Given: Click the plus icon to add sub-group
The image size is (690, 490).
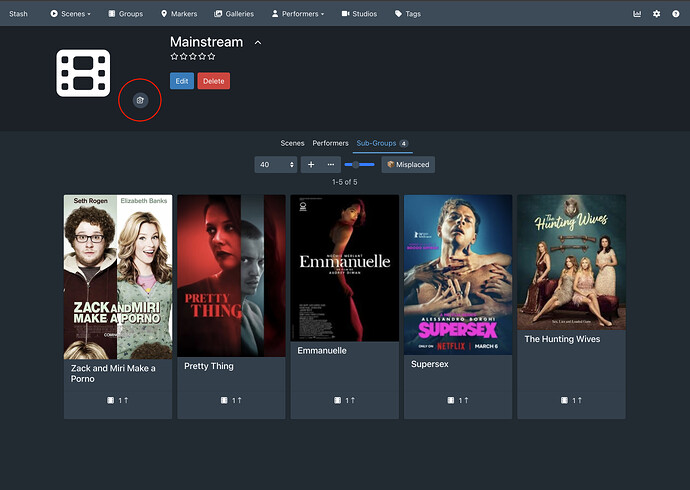Looking at the screenshot, I should [311, 165].
